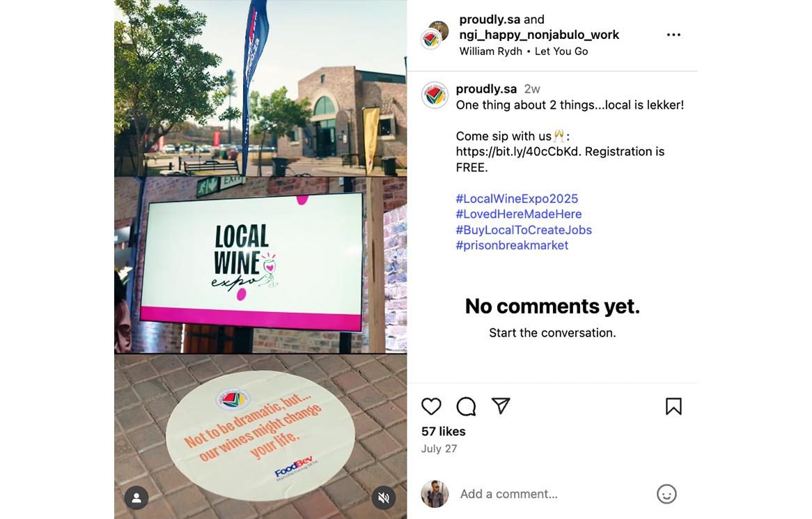Image resolution: width=812 pixels, height=519 pixels.
Task: Open the #LocalWineExpo2025 hashtag
Action: point(517,199)
